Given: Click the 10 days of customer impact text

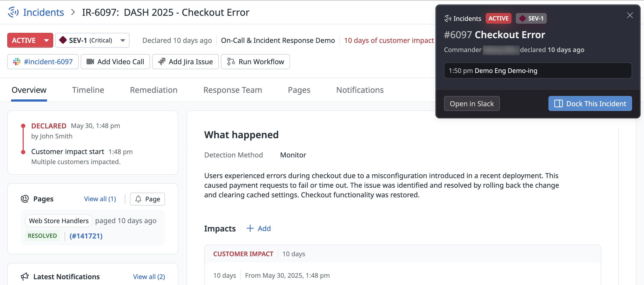Looking at the screenshot, I should [x=389, y=40].
